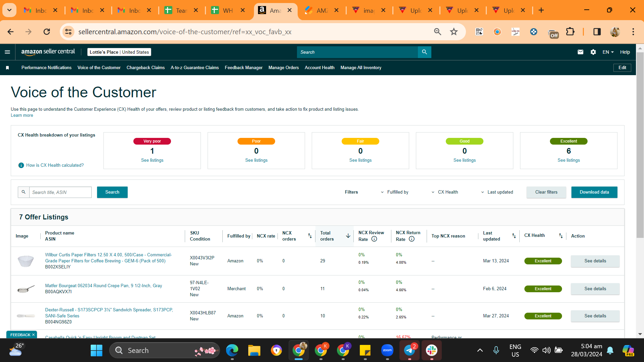Open Chrome side panel icon

[597, 32]
